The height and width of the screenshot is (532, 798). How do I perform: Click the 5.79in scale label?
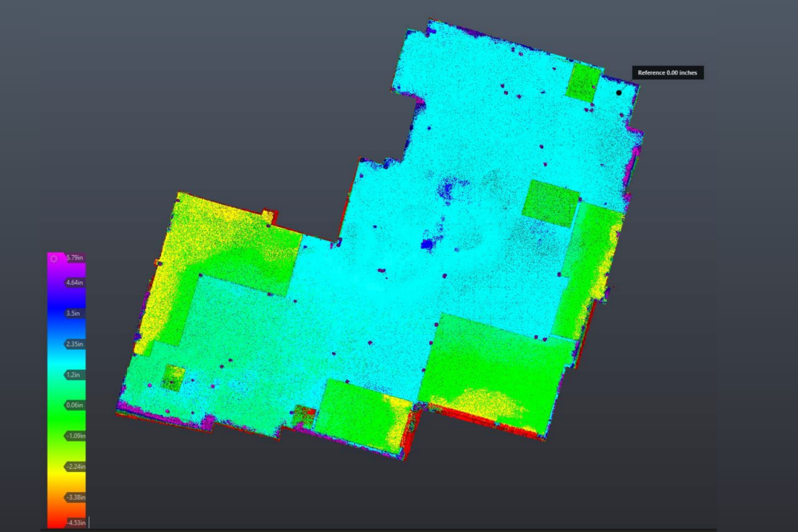point(75,257)
